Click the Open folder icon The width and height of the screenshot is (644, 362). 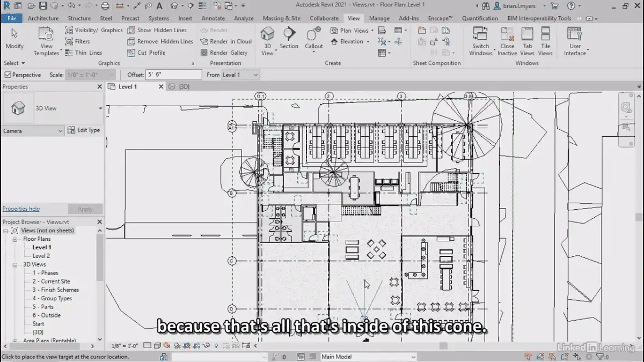[x=32, y=6]
